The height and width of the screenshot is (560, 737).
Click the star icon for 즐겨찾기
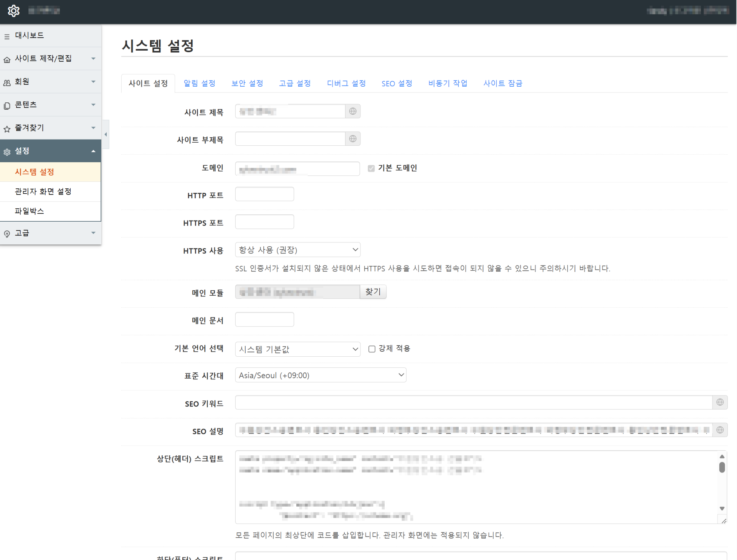(7, 129)
